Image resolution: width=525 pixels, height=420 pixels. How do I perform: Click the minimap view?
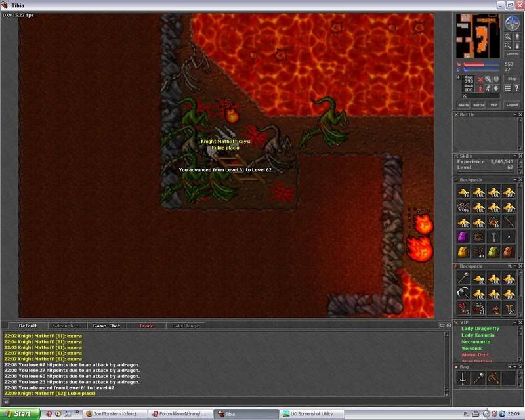[x=478, y=36]
